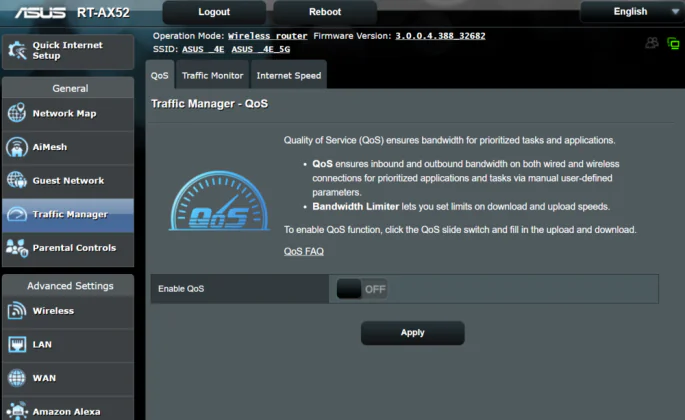Click the ASUS__4E SSID link

203,49
